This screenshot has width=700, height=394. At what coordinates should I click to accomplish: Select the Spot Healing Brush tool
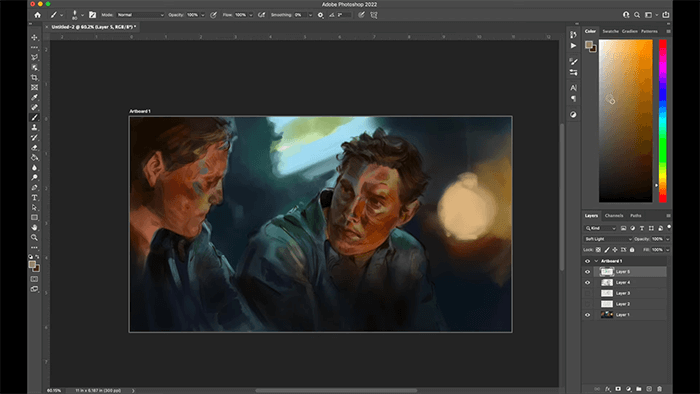point(34,108)
